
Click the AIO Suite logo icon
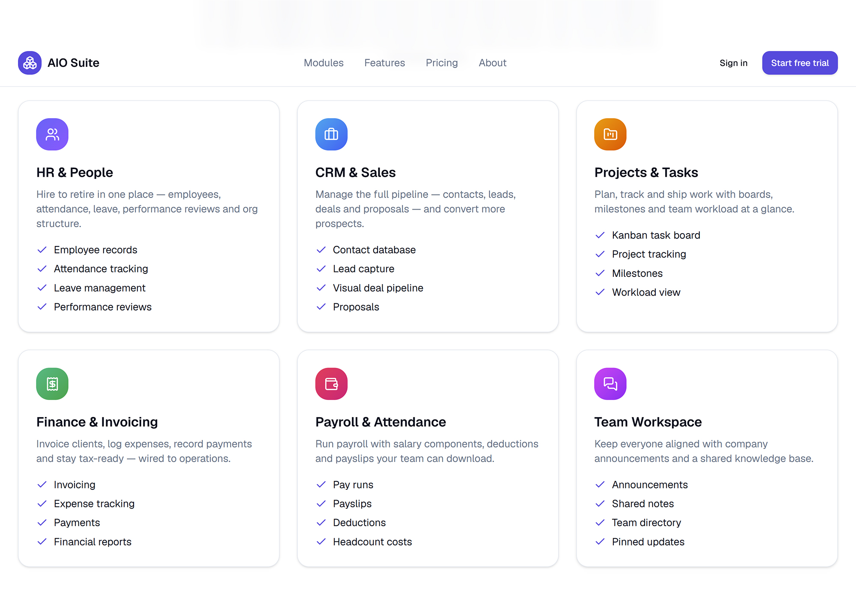[x=30, y=63]
